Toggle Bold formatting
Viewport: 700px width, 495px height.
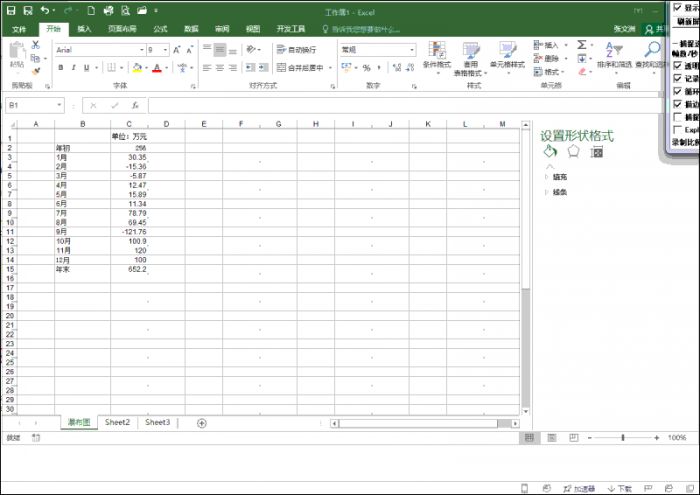click(x=61, y=67)
